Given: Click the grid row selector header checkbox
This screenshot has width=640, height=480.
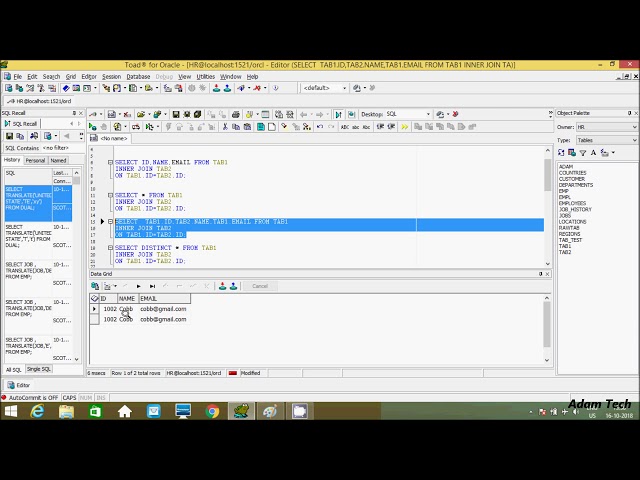Looking at the screenshot, I should [x=94, y=299].
